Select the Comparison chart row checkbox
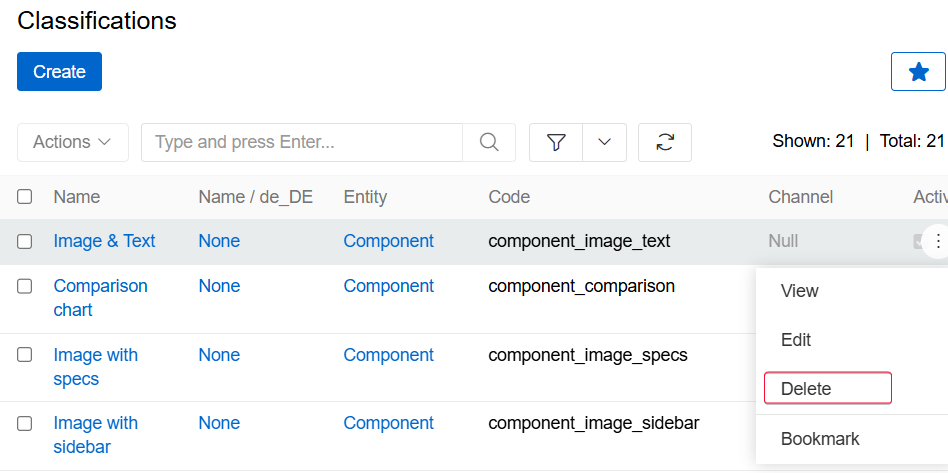 click(x=25, y=286)
